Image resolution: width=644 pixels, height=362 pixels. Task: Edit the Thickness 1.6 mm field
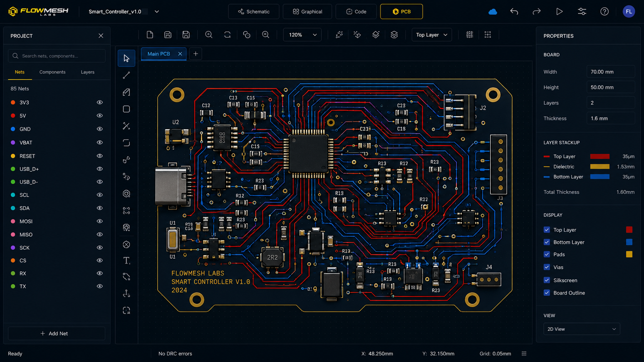tap(610, 118)
